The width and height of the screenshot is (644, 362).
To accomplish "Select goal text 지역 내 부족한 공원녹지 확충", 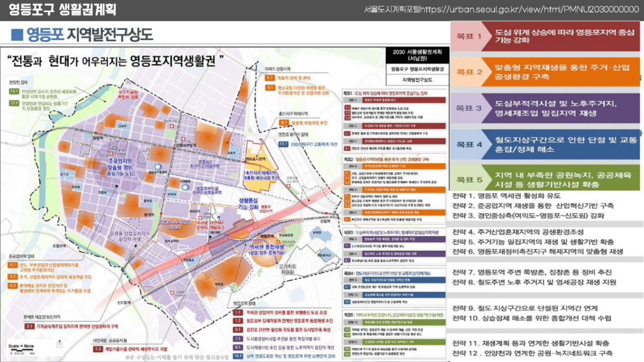I will 563,179.
